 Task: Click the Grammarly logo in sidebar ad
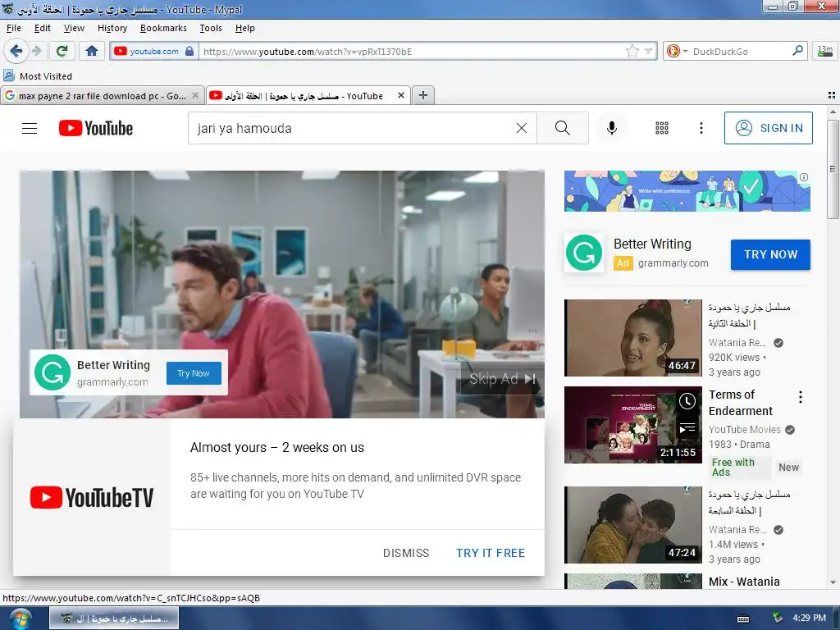coord(584,253)
